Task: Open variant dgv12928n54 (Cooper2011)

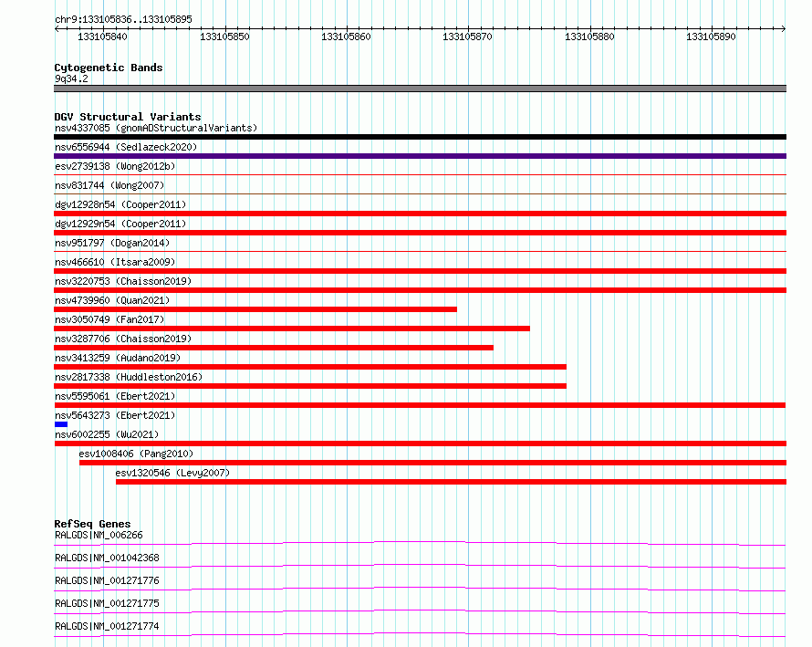Action: click(120, 204)
